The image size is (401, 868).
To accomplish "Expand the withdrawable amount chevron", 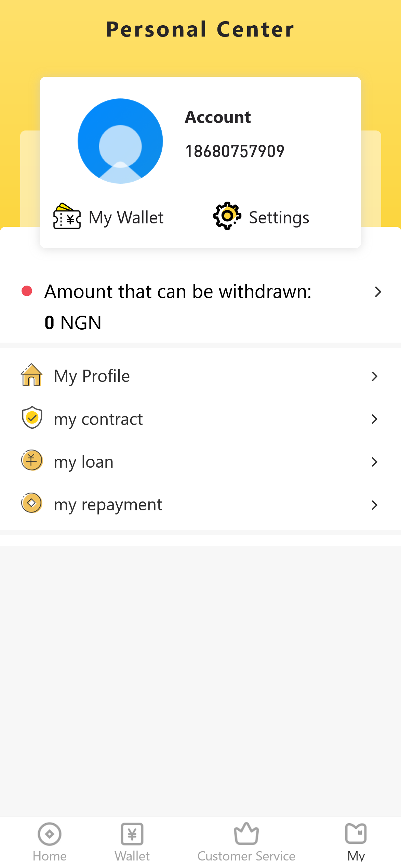I will coord(378,292).
